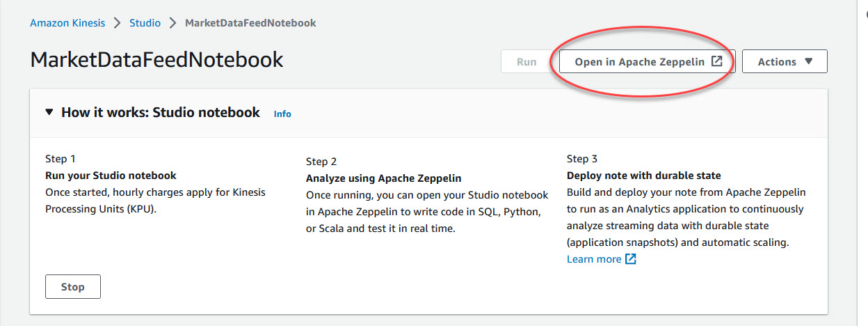This screenshot has width=868, height=326.
Task: Collapse the How it works section
Action: pyautogui.click(x=49, y=112)
